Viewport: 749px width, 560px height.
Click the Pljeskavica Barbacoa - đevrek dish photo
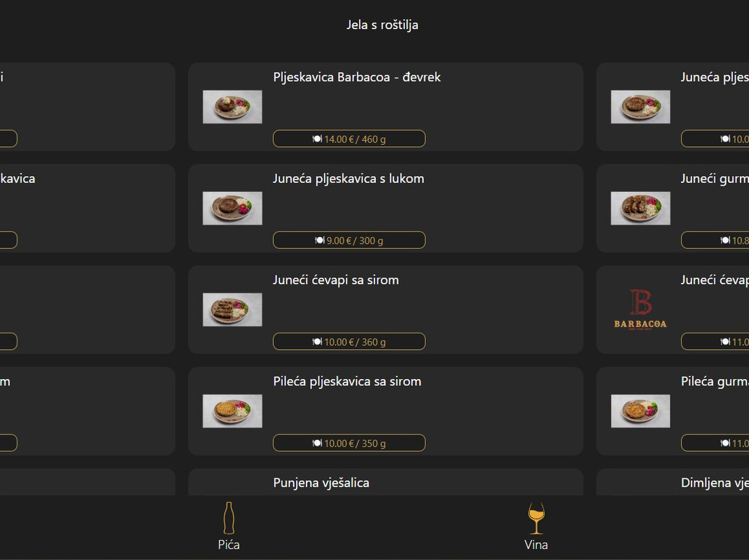pyautogui.click(x=232, y=107)
